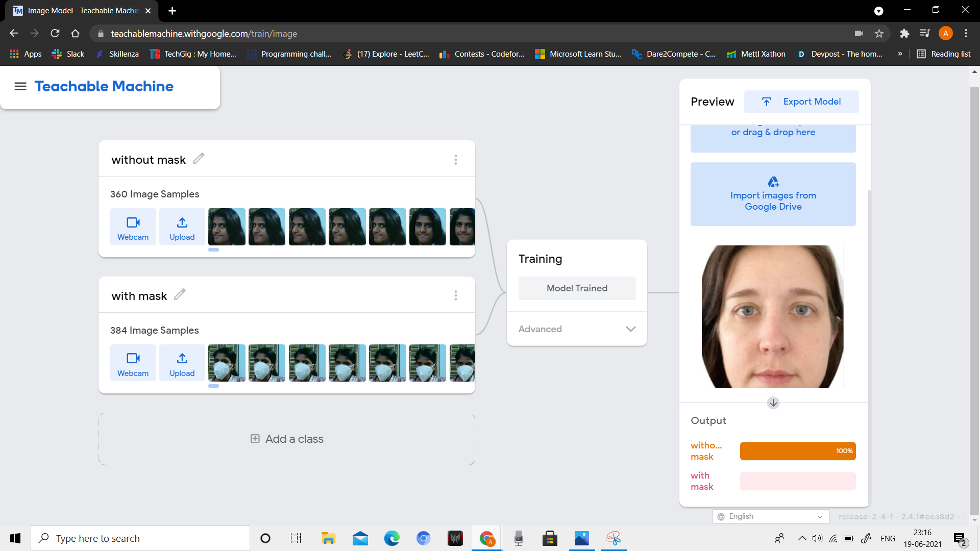The height and width of the screenshot is (551, 980).
Task: Click the down arrow below the preview image
Action: click(x=773, y=403)
